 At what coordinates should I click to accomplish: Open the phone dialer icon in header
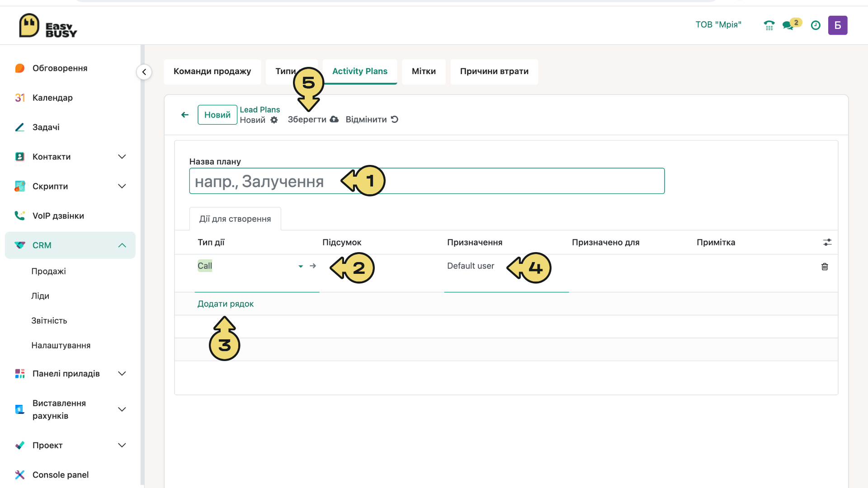769,25
